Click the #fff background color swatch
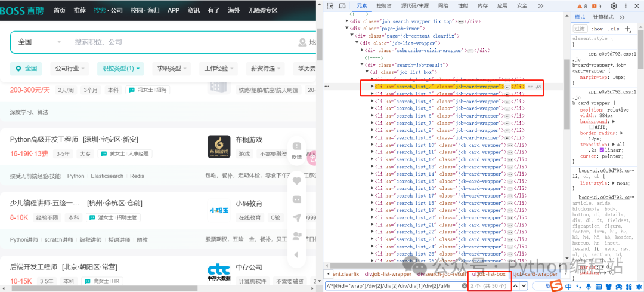This screenshot has height=292, width=644. [592, 128]
